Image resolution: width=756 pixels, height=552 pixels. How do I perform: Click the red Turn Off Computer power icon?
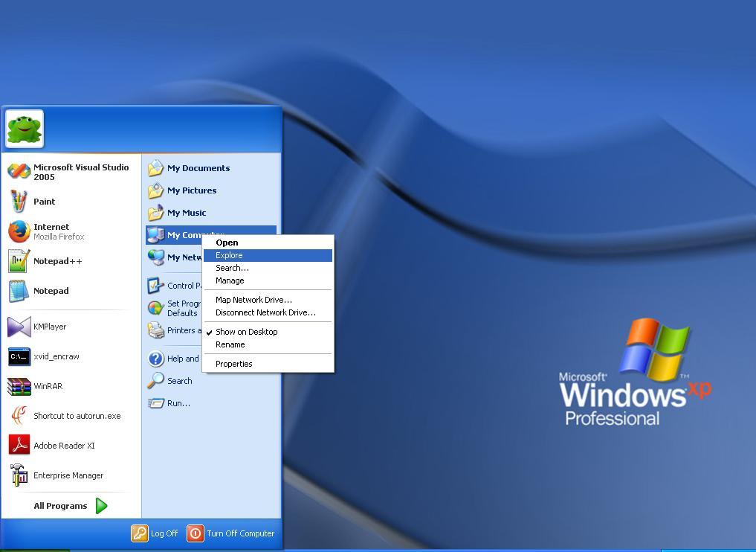point(196,533)
